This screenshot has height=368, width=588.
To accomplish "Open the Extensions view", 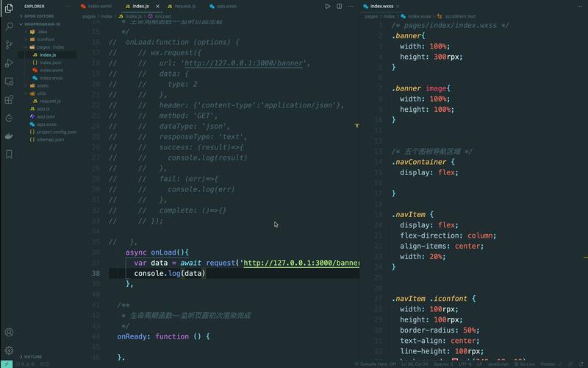I will [x=9, y=99].
